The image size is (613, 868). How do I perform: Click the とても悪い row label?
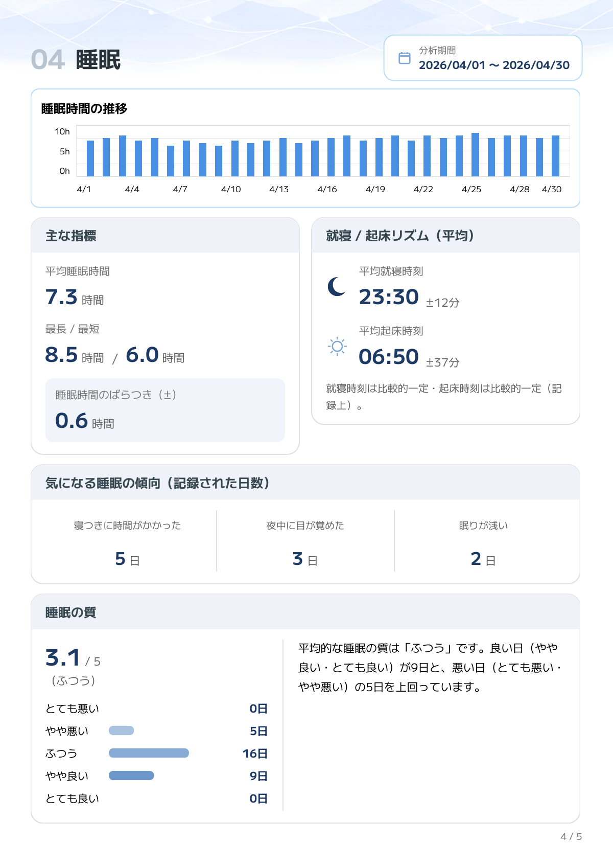[x=73, y=709]
